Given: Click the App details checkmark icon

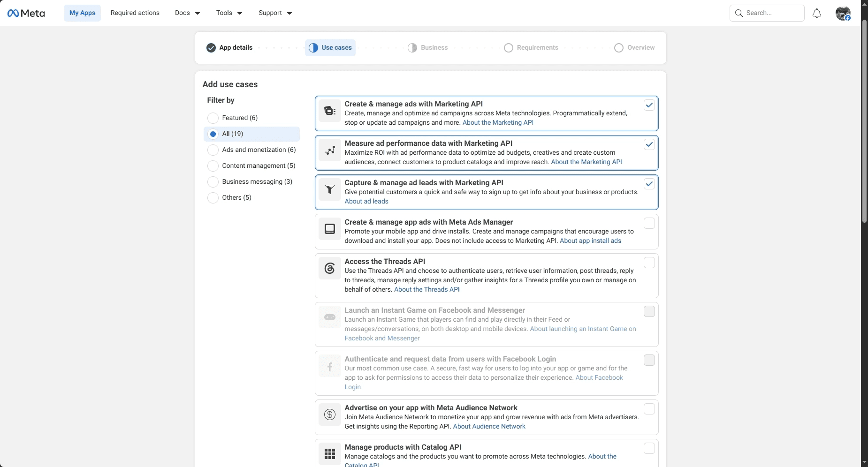Looking at the screenshot, I should coord(211,48).
